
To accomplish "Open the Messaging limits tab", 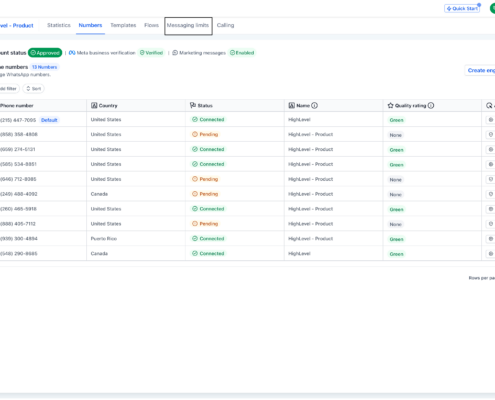I will [x=188, y=26].
